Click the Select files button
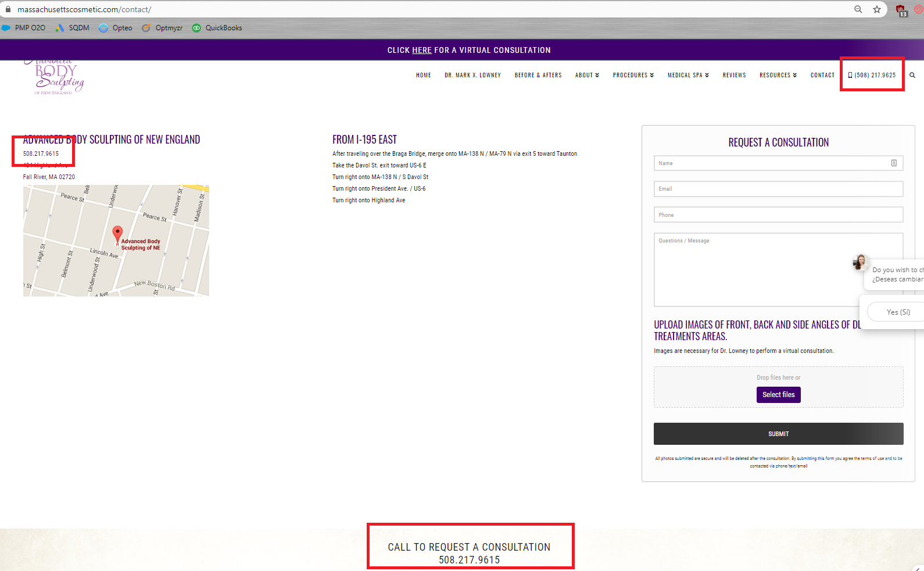The height and width of the screenshot is (571, 924). click(779, 395)
